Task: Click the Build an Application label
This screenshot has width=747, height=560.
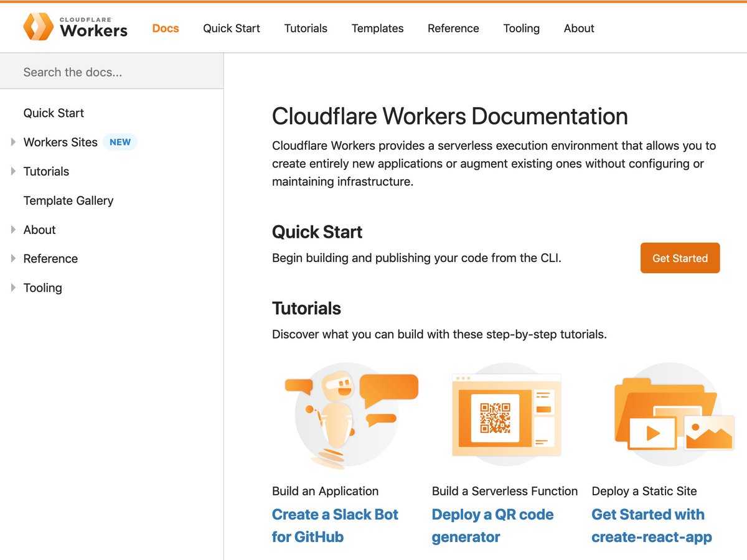Action: click(325, 491)
